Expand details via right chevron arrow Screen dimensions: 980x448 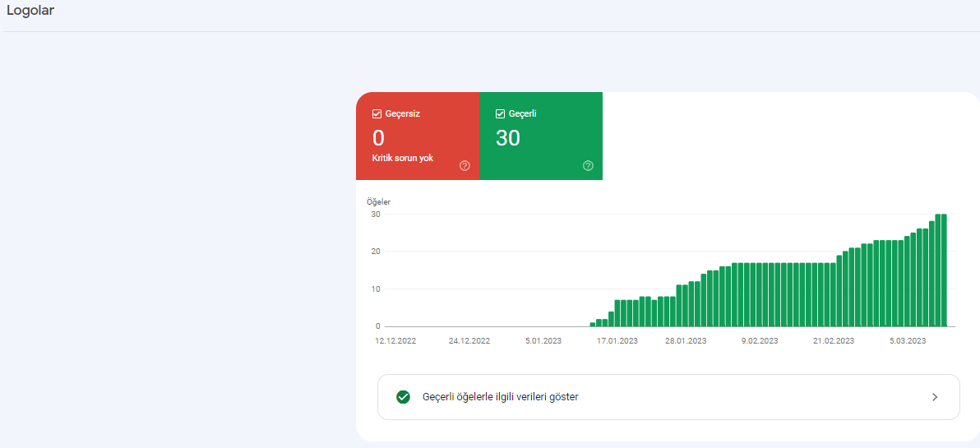(x=935, y=397)
